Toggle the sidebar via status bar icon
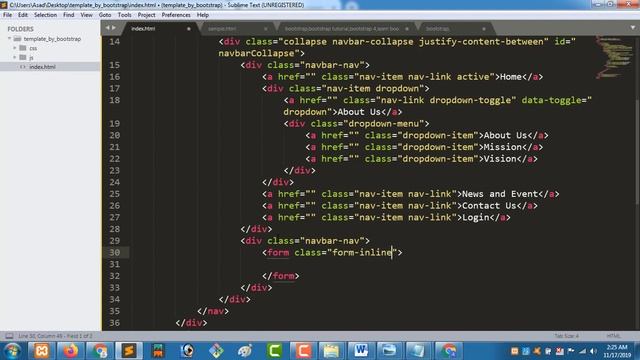Viewport: 640px width, 360px height. pyautogui.click(x=9, y=336)
